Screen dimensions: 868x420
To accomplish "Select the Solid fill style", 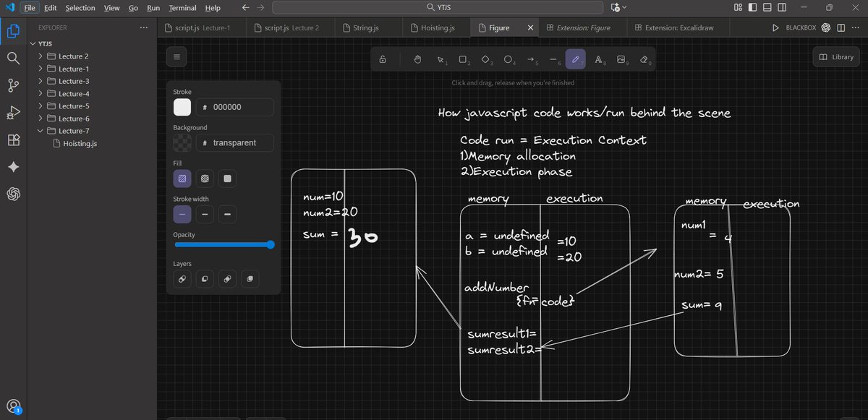I will (227, 178).
